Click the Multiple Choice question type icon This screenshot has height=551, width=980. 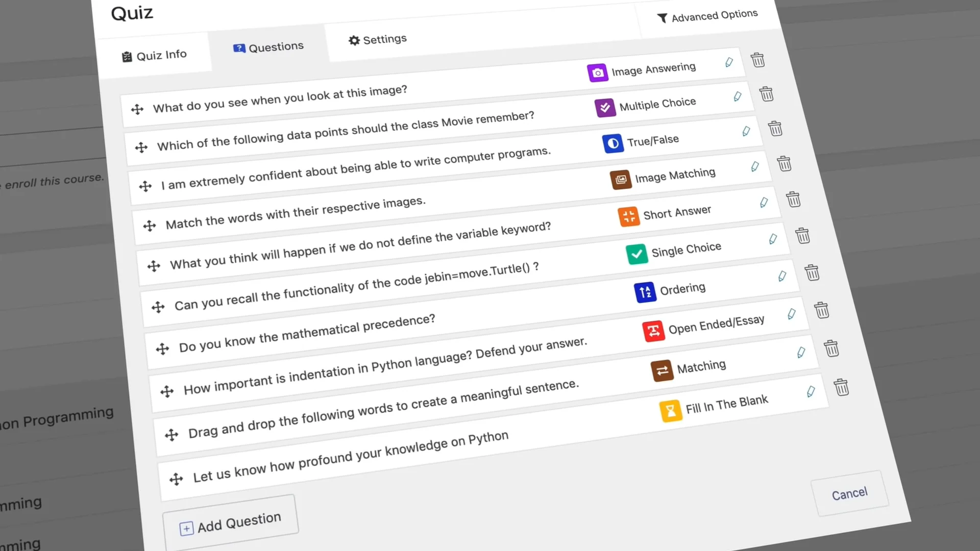tap(605, 108)
